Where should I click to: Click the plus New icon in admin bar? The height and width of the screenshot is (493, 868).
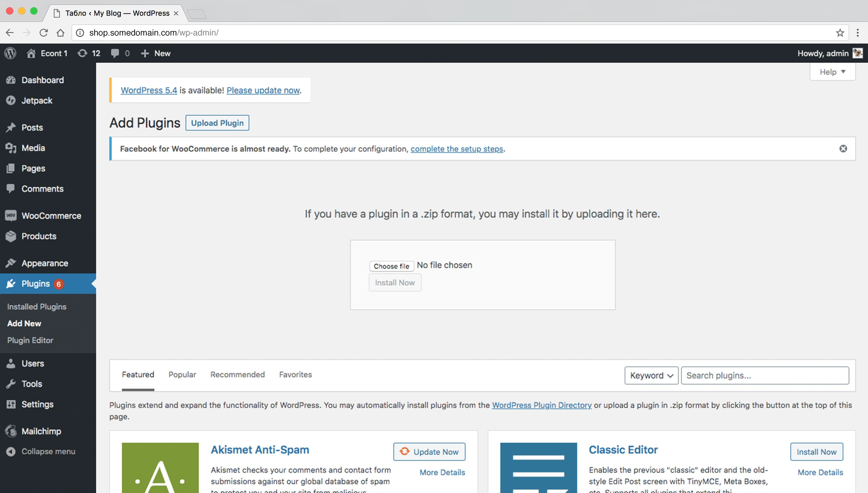point(145,53)
